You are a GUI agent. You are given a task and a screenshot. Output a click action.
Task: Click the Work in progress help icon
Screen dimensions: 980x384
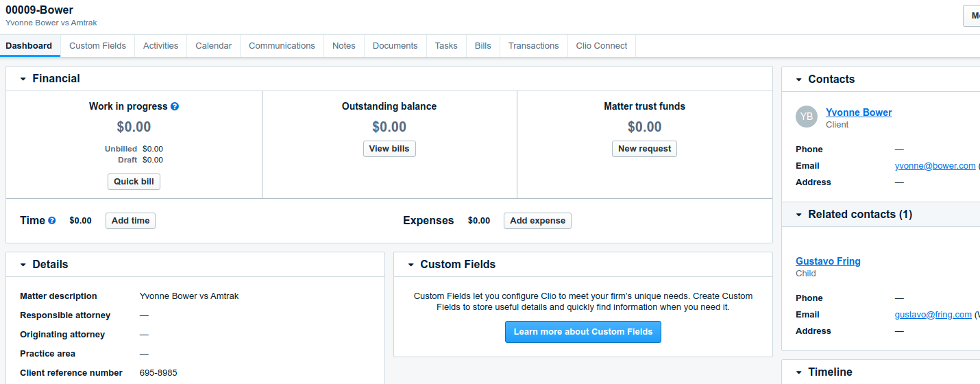click(175, 106)
